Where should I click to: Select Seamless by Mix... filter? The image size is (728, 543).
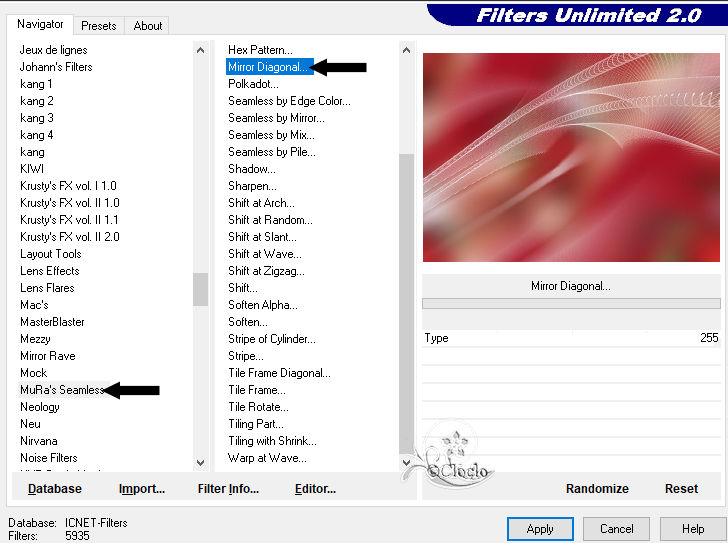coord(271,135)
